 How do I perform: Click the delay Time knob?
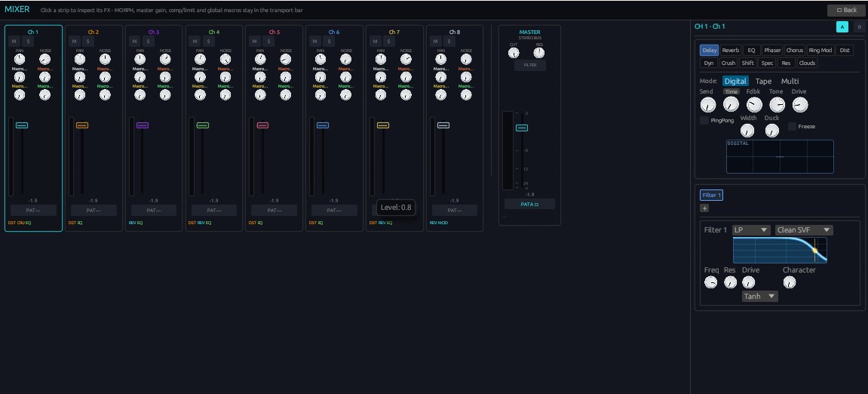[x=732, y=104]
